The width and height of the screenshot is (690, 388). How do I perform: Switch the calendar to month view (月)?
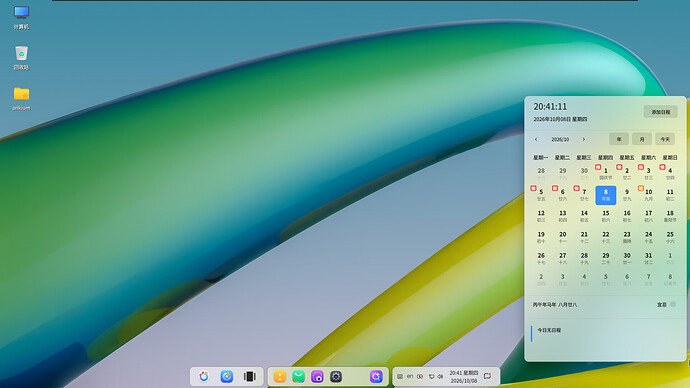tap(642, 139)
